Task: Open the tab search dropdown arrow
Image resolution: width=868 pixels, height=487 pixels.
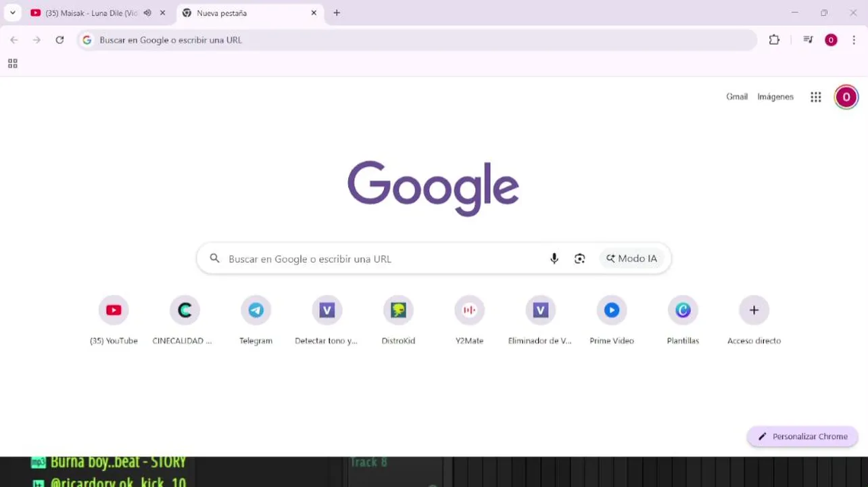Action: 12,13
